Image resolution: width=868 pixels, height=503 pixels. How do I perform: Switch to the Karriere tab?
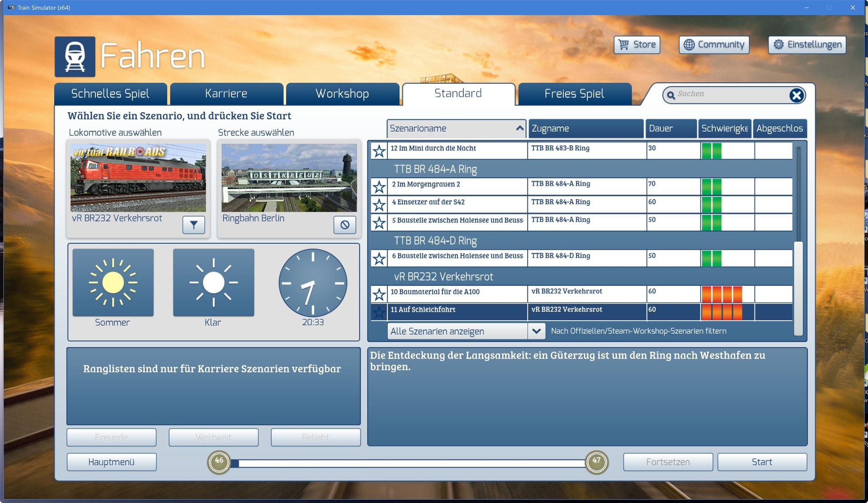click(x=226, y=94)
